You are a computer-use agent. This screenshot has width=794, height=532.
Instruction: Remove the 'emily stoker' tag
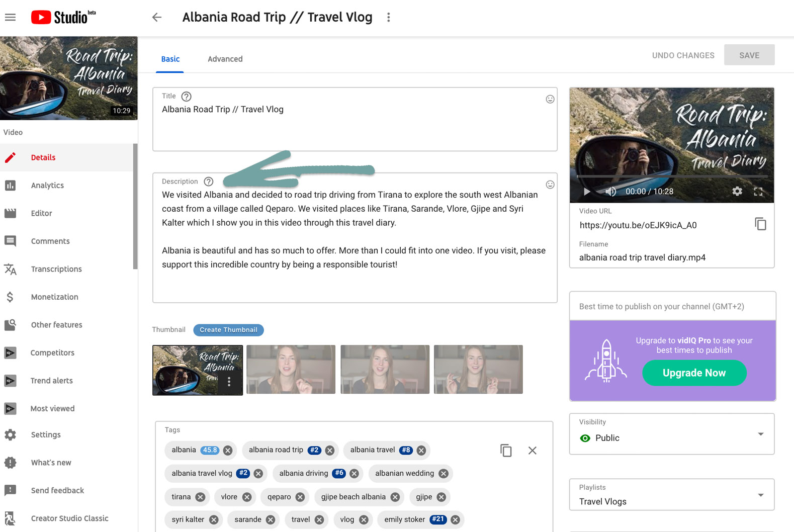[455, 520]
